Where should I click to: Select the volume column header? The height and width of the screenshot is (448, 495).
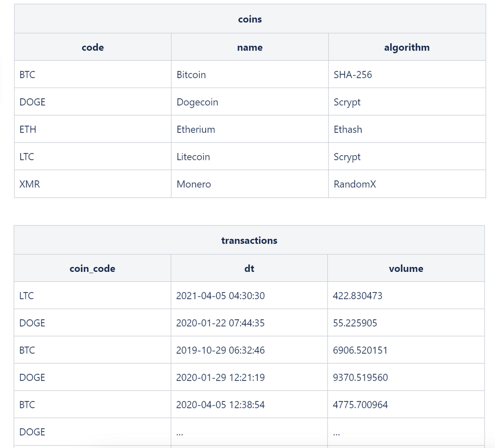point(406,268)
